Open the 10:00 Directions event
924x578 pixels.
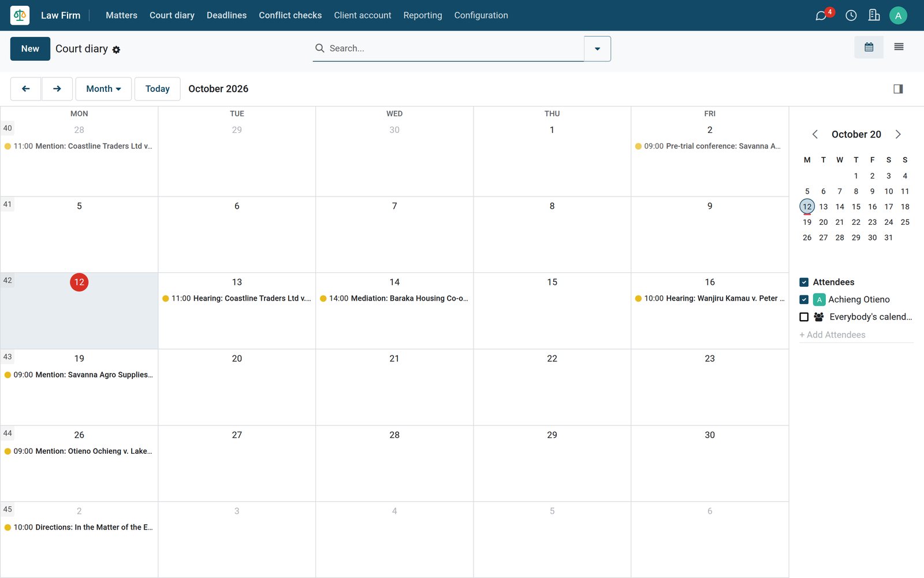[79, 527]
